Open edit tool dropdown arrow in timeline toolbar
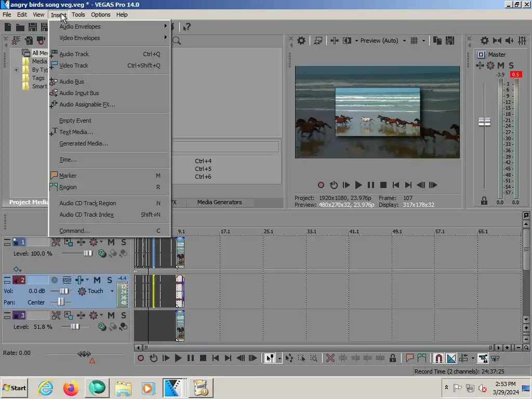The width and height of the screenshot is (532, 399). (280, 358)
